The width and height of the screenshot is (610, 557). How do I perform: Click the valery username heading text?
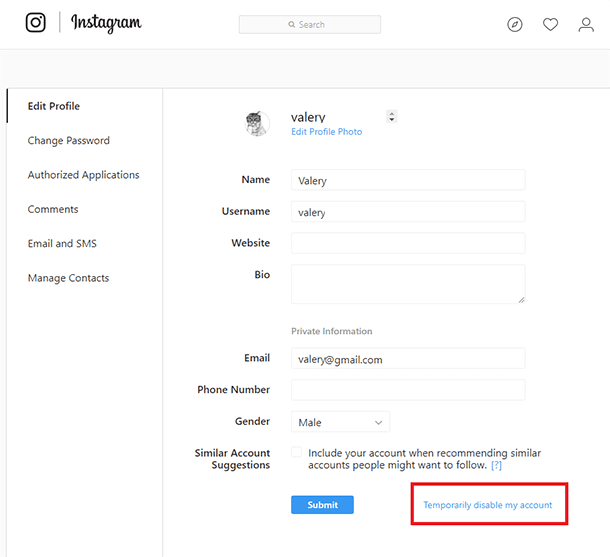pos(308,117)
